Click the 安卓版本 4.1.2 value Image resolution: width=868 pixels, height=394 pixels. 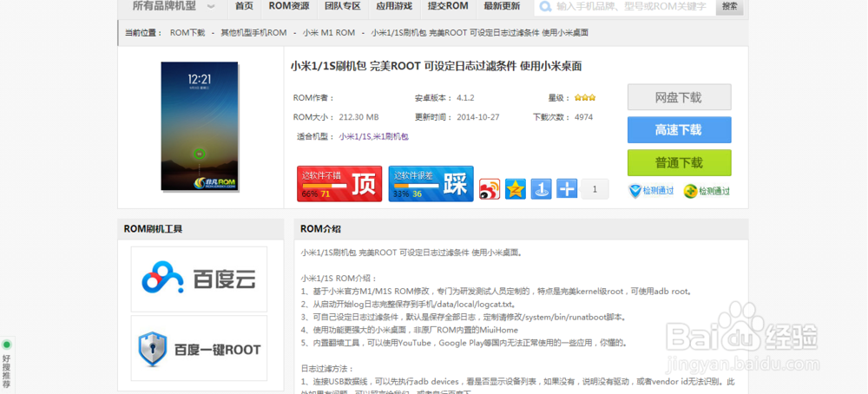[x=465, y=98]
